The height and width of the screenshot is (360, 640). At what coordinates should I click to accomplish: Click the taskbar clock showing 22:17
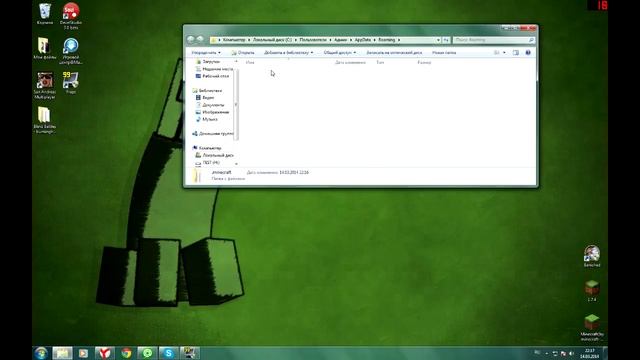coord(589,353)
